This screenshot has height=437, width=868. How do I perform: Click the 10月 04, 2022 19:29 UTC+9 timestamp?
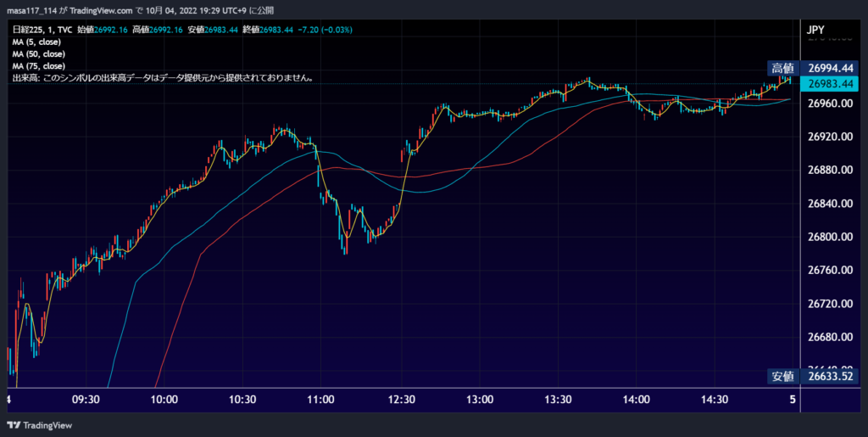pos(198,10)
